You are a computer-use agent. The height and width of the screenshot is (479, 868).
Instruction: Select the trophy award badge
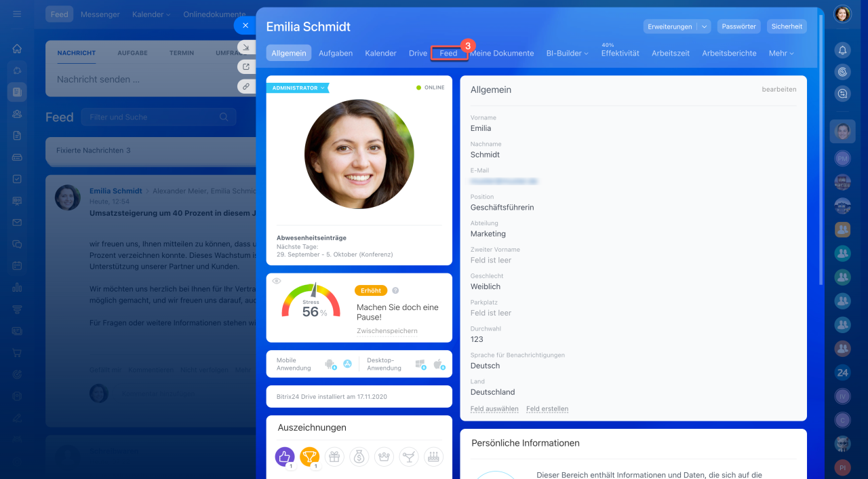309,457
